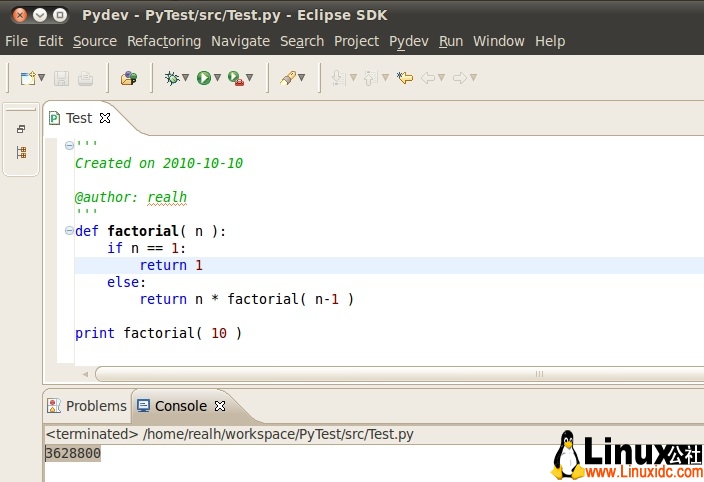Click the highlighted 'return 1' line
The width and height of the screenshot is (704, 482).
coord(171,265)
